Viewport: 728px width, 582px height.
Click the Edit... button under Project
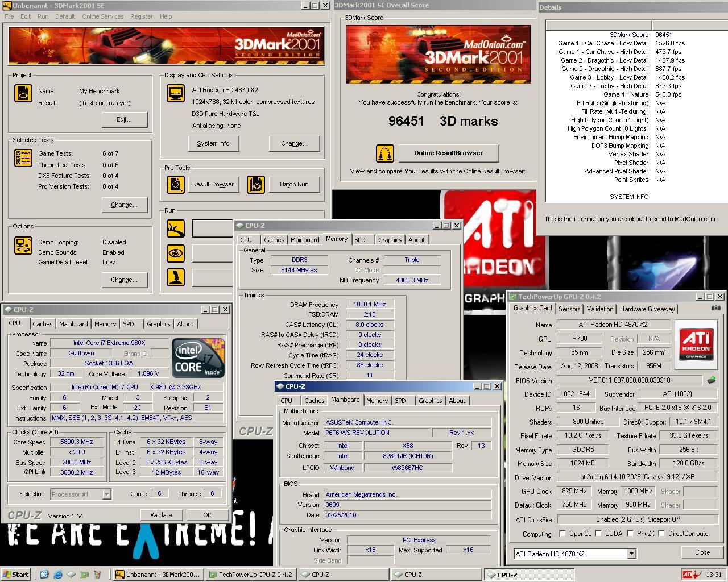pyautogui.click(x=124, y=119)
